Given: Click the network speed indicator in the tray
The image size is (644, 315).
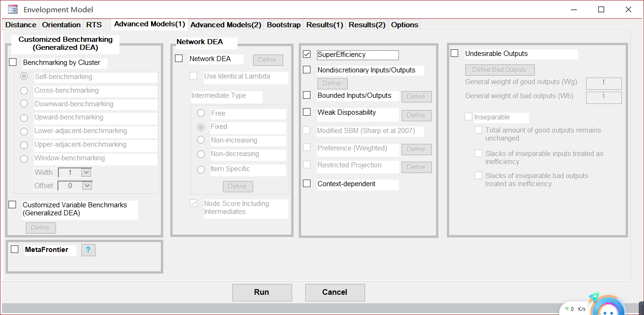Looking at the screenshot, I should click(x=575, y=309).
